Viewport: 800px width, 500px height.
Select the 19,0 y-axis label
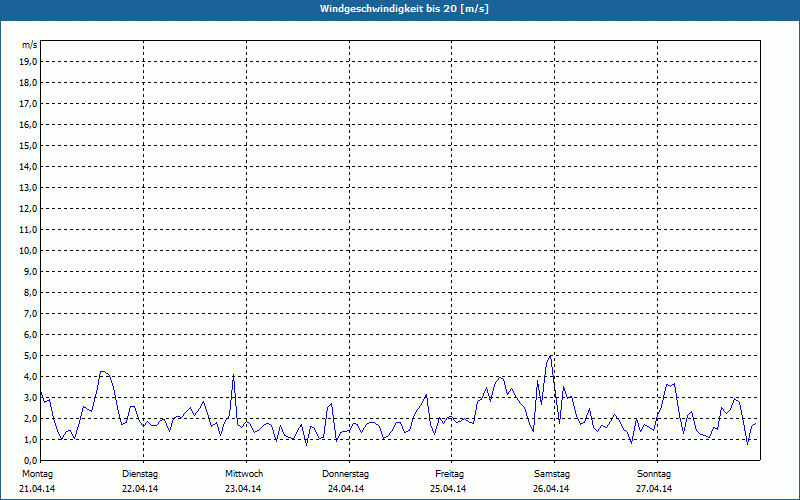tap(29, 62)
